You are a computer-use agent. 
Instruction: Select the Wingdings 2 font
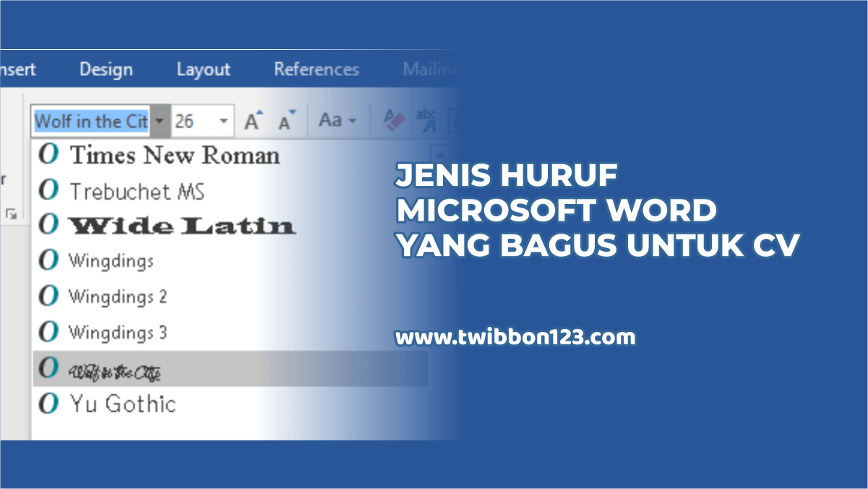coord(117,297)
